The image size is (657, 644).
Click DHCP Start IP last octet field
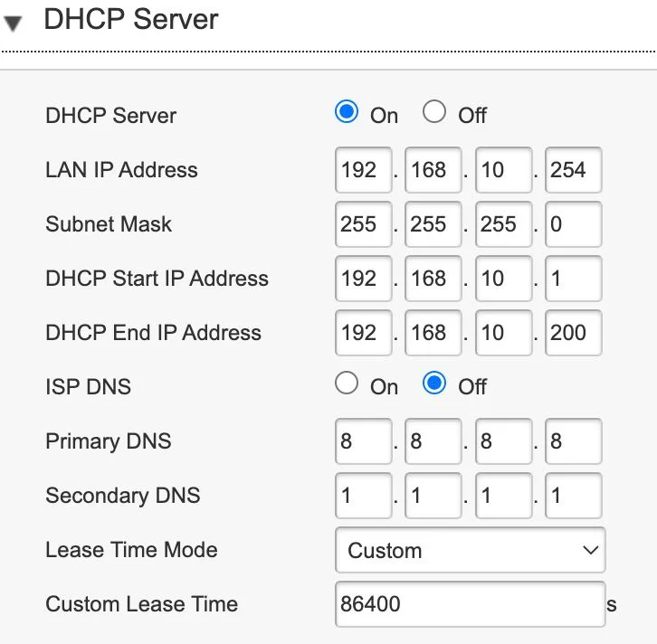(573, 279)
